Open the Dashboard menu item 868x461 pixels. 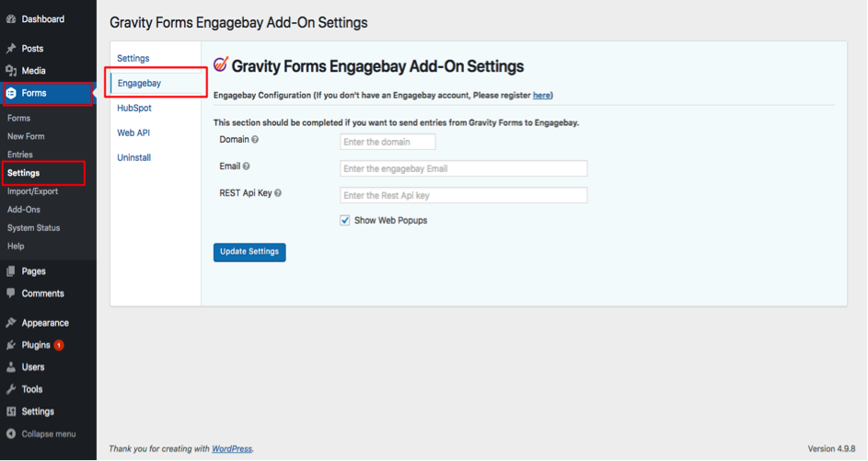(x=43, y=18)
